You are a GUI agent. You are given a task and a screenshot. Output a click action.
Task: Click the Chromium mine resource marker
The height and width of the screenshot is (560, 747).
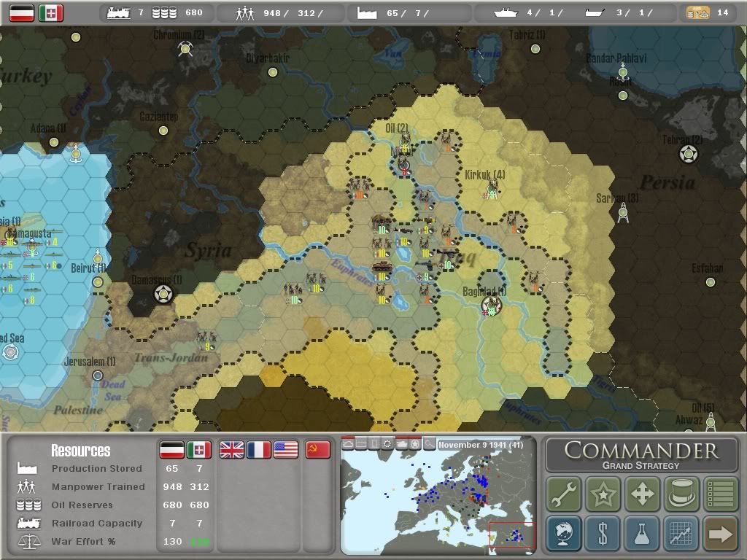(185, 49)
